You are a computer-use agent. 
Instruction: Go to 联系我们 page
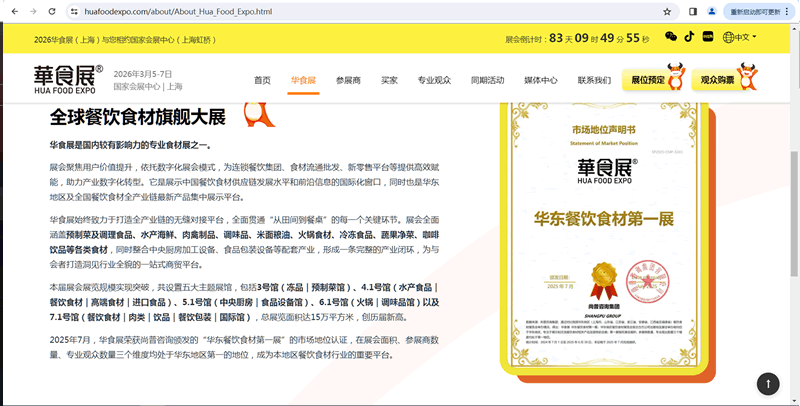tap(594, 80)
